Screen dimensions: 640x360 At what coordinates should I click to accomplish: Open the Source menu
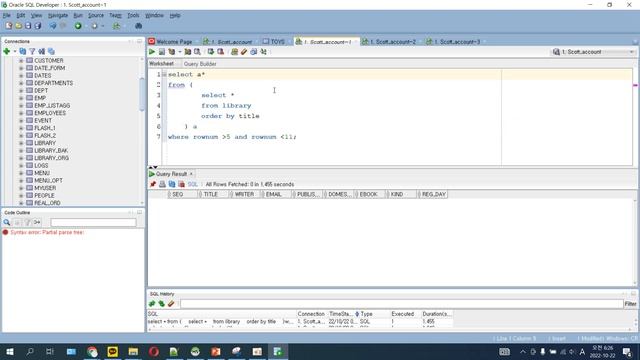(x=96, y=16)
